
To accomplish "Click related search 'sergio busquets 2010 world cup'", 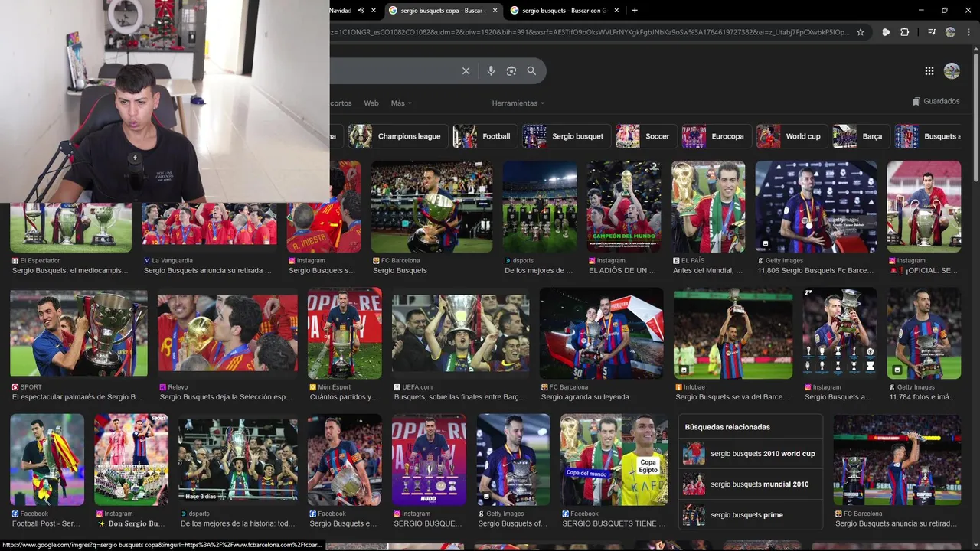I will click(x=750, y=454).
